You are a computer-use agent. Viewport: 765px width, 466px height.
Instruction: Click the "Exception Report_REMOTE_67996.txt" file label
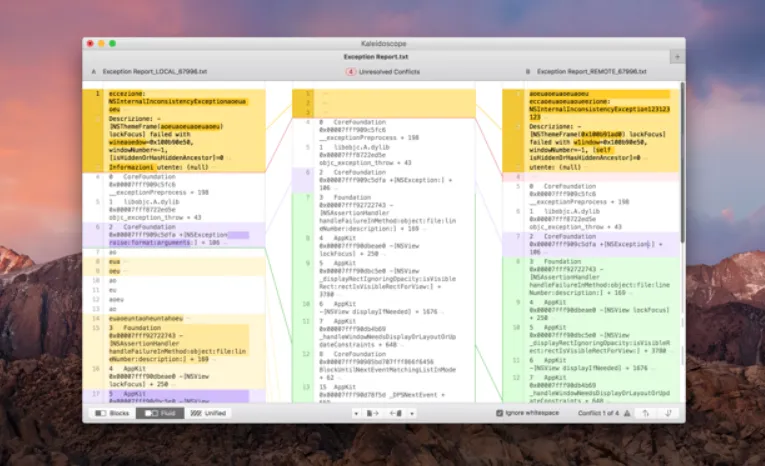coord(592,72)
